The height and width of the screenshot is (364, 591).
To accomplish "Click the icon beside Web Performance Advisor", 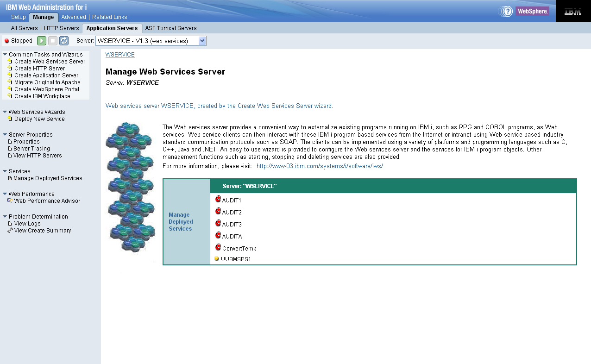I will point(10,201).
